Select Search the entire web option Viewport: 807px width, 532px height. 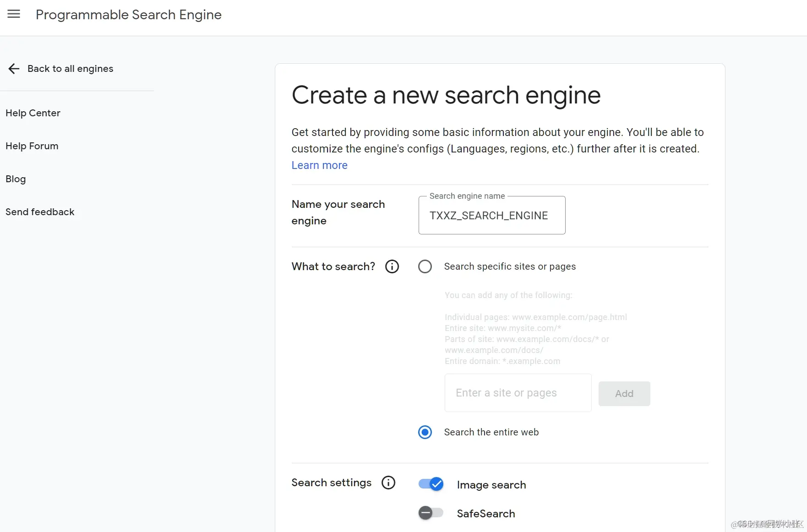tap(425, 432)
